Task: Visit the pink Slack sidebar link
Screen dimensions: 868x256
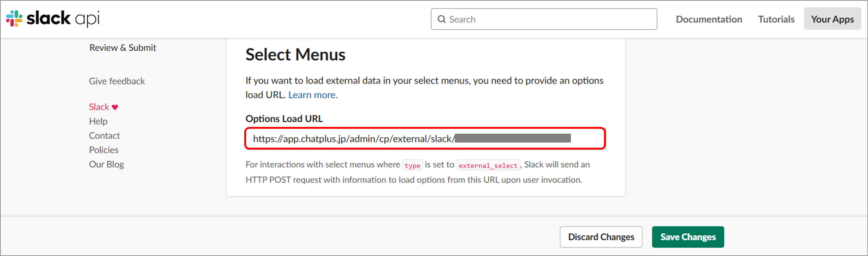Action: pos(99,107)
